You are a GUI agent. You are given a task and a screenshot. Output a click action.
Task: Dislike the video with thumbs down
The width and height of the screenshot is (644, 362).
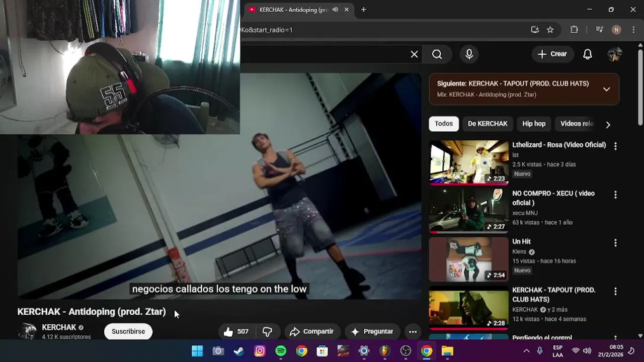tap(268, 331)
